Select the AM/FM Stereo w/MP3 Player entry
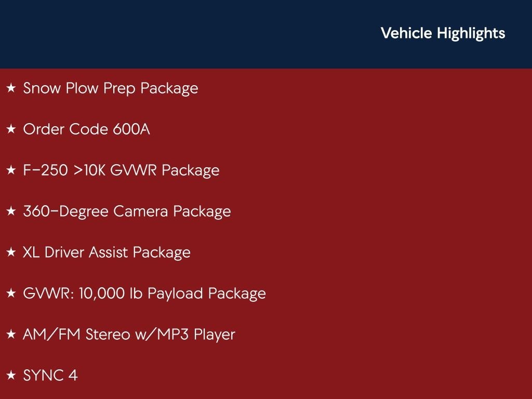Image resolution: width=532 pixels, height=399 pixels. tap(129, 335)
